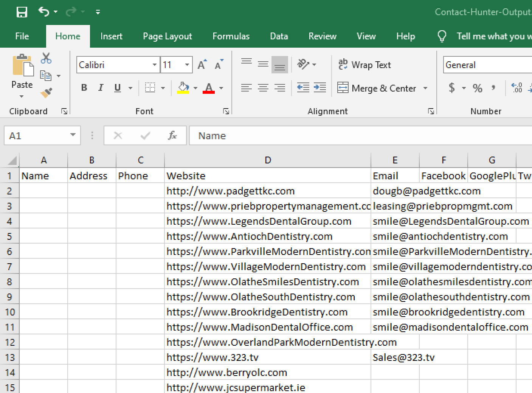Image resolution: width=532 pixels, height=393 pixels.
Task: Select Bottom Align icon
Action: tap(280, 64)
